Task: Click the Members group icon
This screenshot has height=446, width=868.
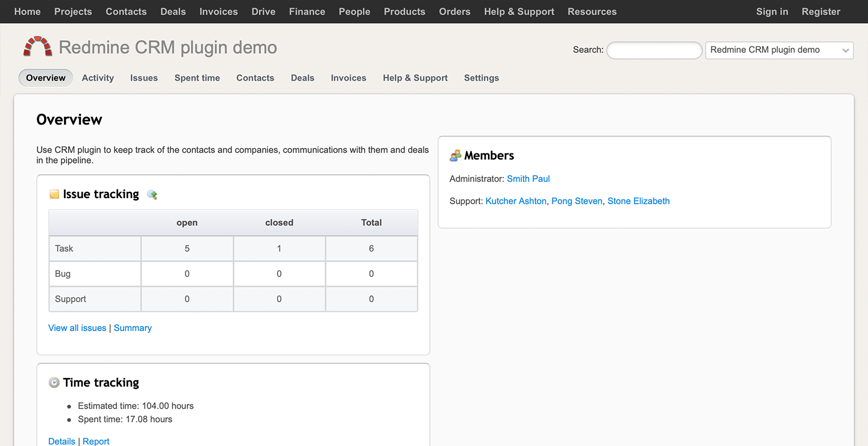Action: pyautogui.click(x=456, y=155)
